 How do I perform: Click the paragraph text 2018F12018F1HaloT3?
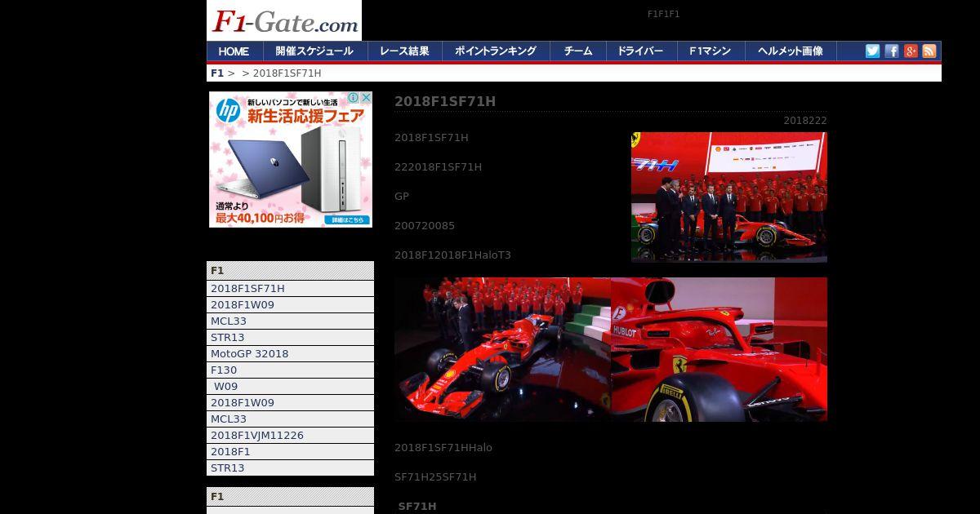(452, 255)
